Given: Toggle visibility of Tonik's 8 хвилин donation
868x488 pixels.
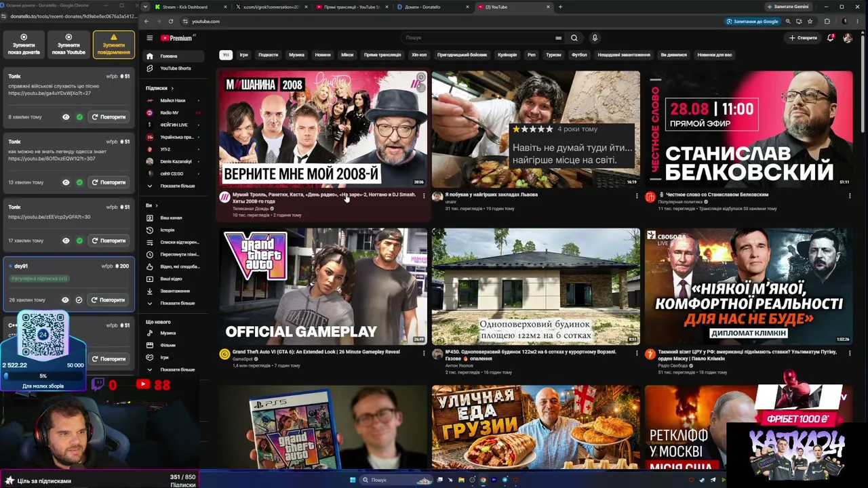Looking at the screenshot, I should coord(66,117).
